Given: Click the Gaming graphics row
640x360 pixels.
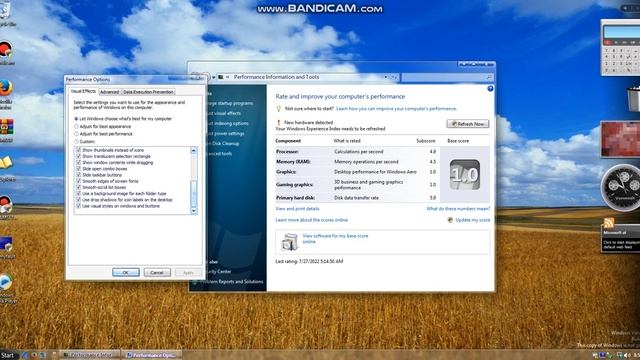Looking at the screenshot, I should coord(356,184).
